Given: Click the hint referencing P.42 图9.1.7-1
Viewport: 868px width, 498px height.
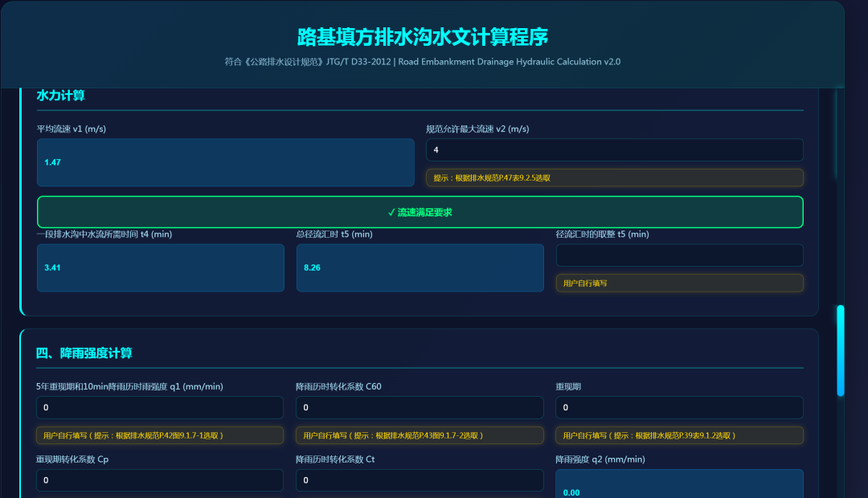Looking at the screenshot, I should [x=160, y=435].
